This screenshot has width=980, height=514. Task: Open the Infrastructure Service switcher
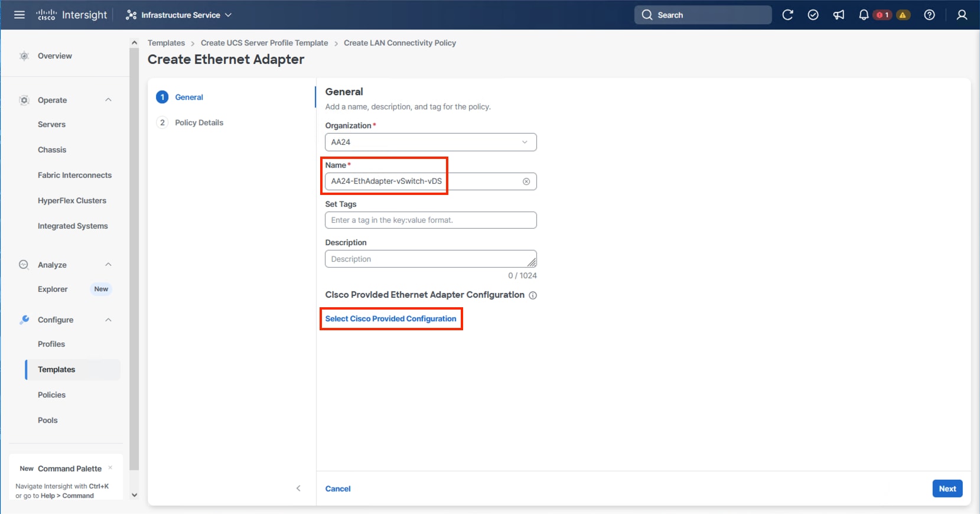click(x=179, y=15)
